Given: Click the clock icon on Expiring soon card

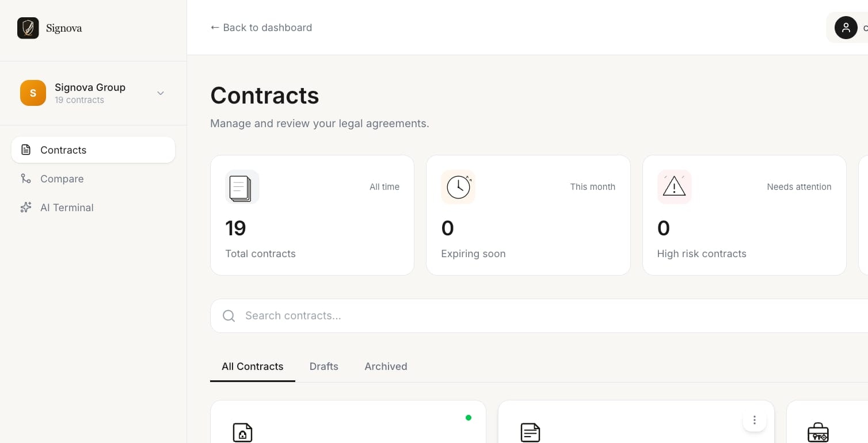Looking at the screenshot, I should tap(458, 187).
